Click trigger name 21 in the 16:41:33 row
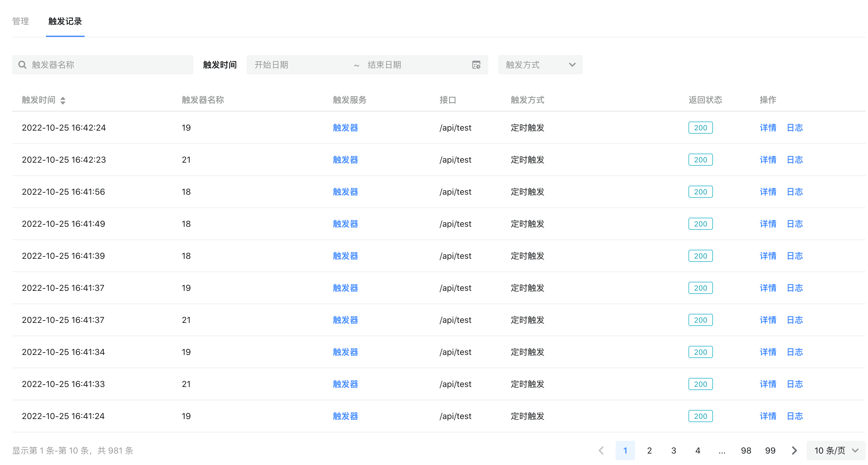This screenshot has height=465, width=868. [x=186, y=384]
